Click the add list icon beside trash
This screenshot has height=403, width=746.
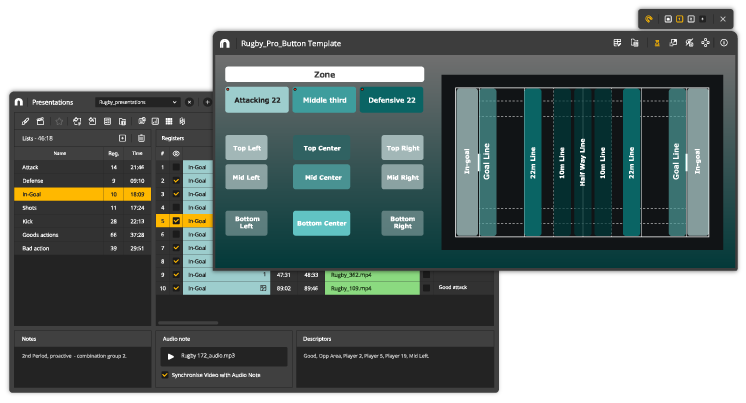122,137
